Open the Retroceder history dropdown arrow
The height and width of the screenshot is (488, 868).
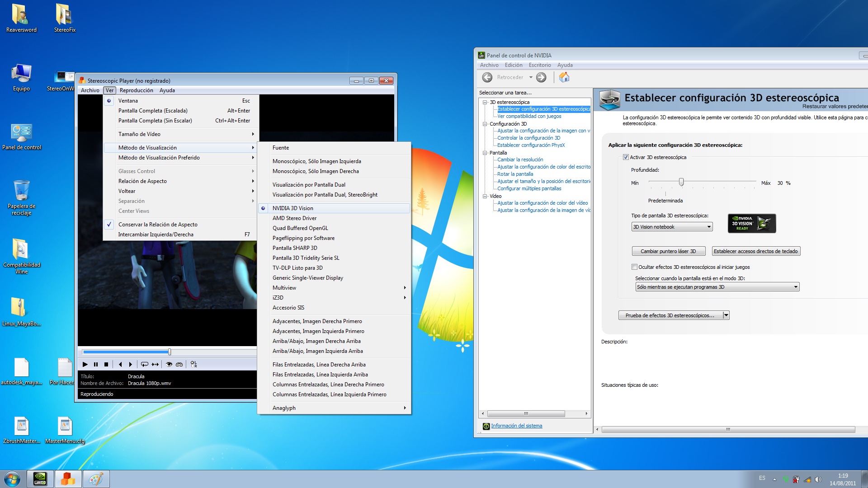click(531, 77)
